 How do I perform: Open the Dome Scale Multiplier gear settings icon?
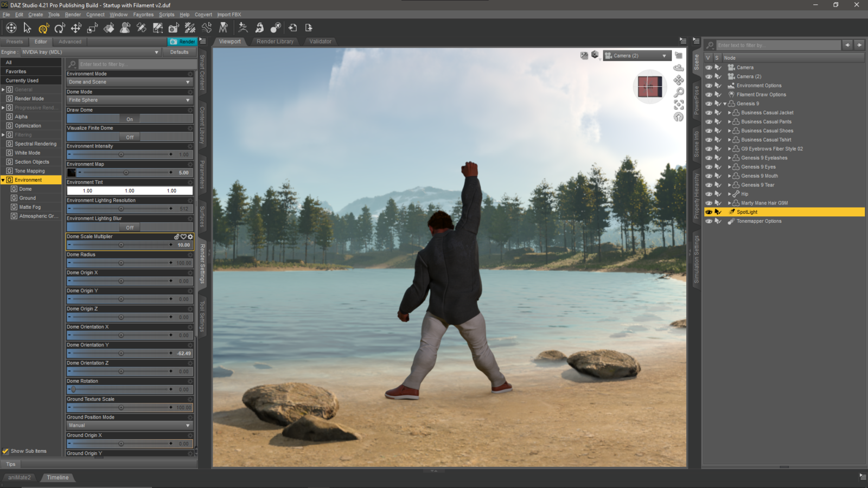191,237
